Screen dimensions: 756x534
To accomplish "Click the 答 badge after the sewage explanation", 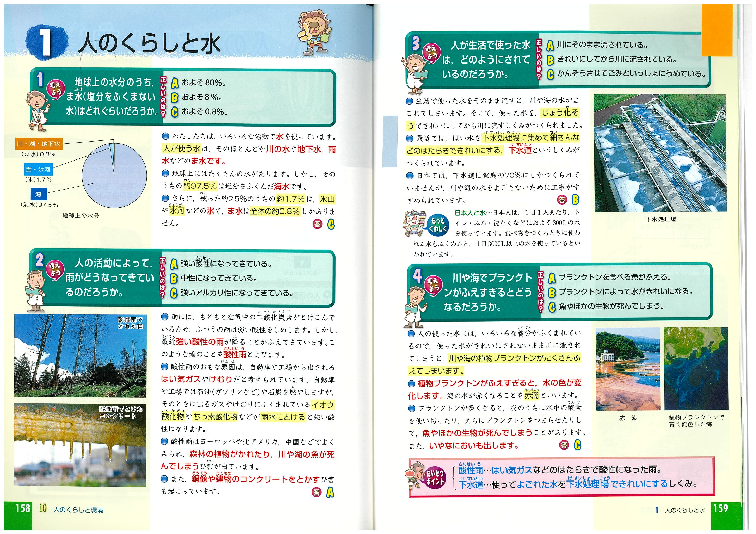I will [562, 199].
